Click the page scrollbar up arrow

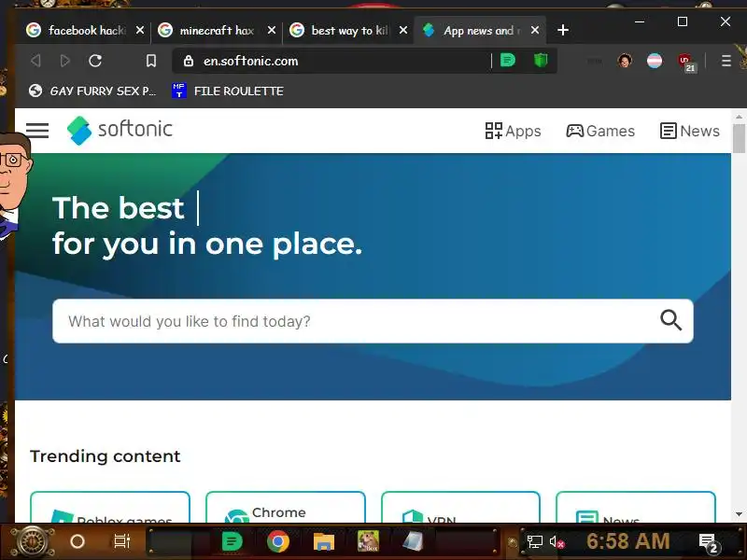[x=739, y=116]
